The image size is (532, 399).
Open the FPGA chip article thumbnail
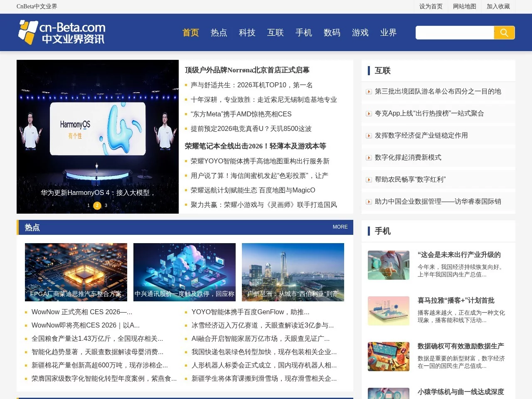pyautogui.click(x=76, y=272)
